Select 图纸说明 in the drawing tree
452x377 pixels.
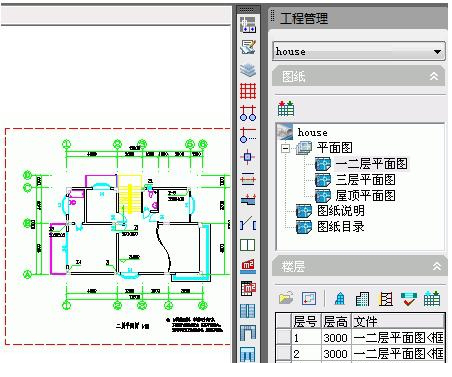point(340,211)
